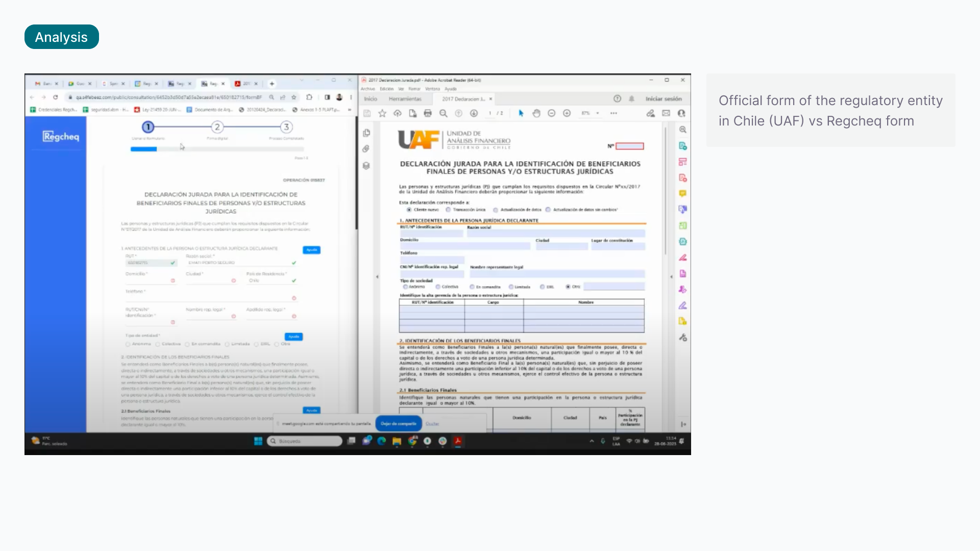Go to next page with down arrow

[x=474, y=113]
